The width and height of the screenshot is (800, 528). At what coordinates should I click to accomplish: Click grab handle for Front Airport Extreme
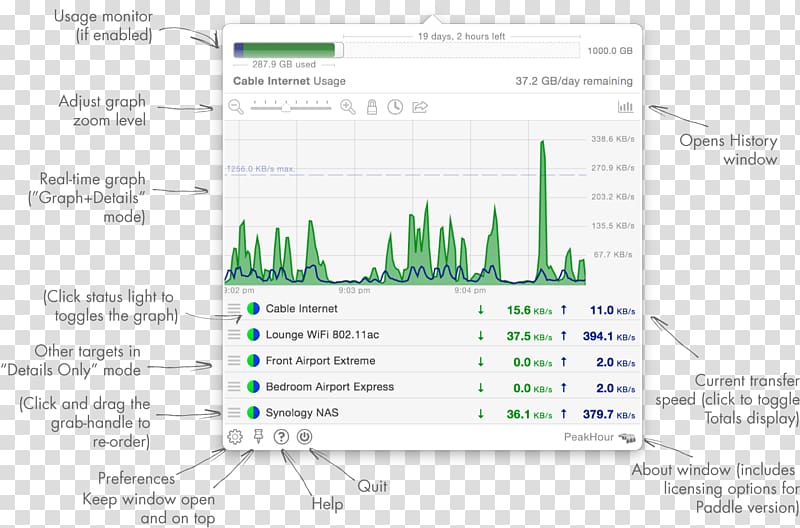coord(235,361)
